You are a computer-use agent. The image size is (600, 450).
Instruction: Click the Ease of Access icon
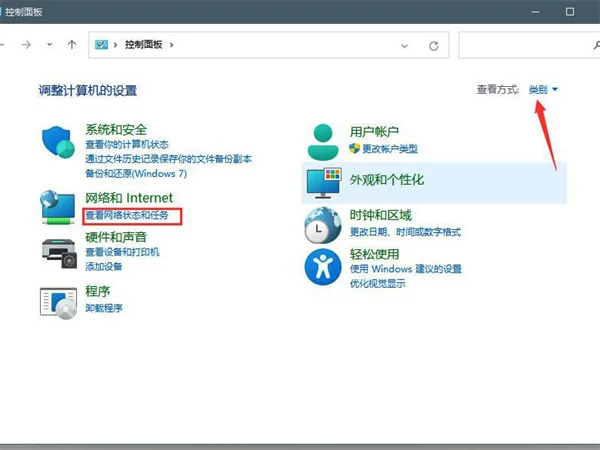pos(324,267)
